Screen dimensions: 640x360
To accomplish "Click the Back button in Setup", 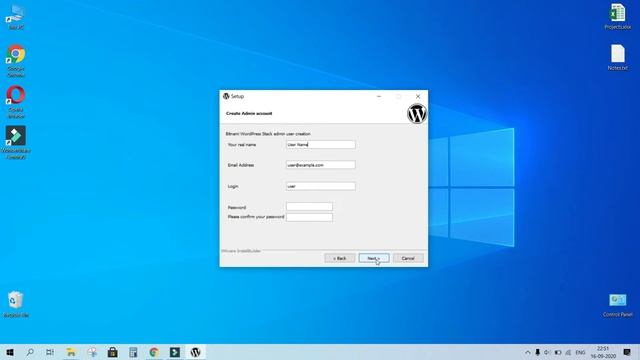I will pyautogui.click(x=340, y=258).
